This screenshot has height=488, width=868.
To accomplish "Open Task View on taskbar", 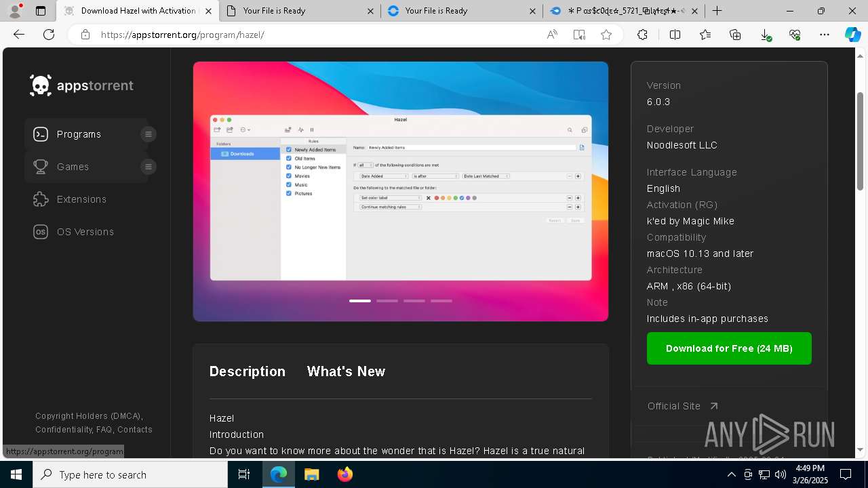I will click(244, 474).
